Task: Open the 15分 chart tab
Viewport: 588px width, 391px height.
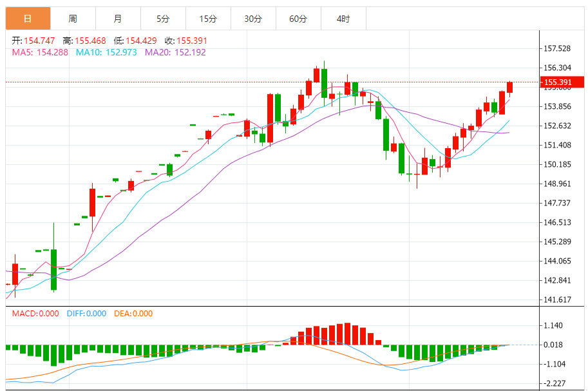Action: (208, 19)
